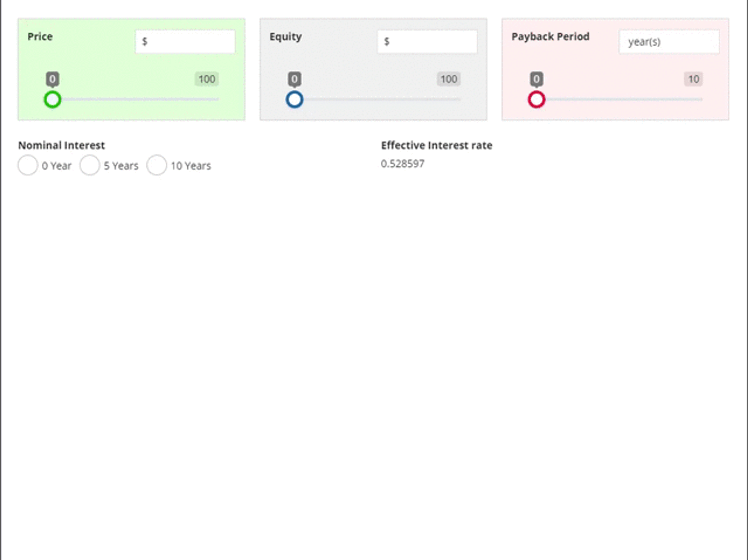Click the Payback Period year(s) input field
Image resolution: width=748 pixels, height=560 pixels.
tap(669, 42)
